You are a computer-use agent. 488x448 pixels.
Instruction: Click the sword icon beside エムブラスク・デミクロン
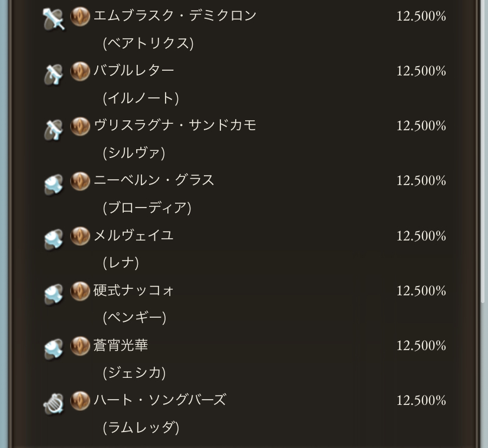pos(54,19)
